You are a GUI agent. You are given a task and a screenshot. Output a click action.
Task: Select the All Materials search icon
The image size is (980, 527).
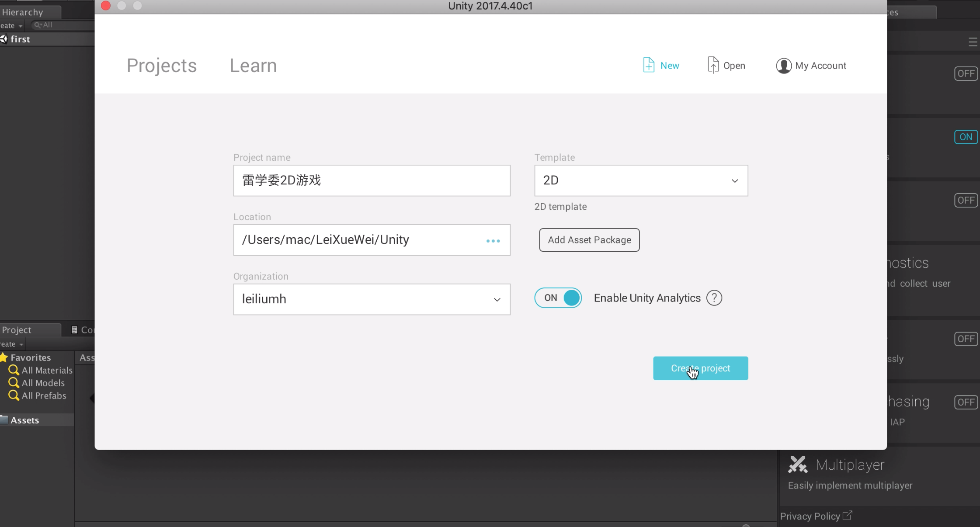14,370
